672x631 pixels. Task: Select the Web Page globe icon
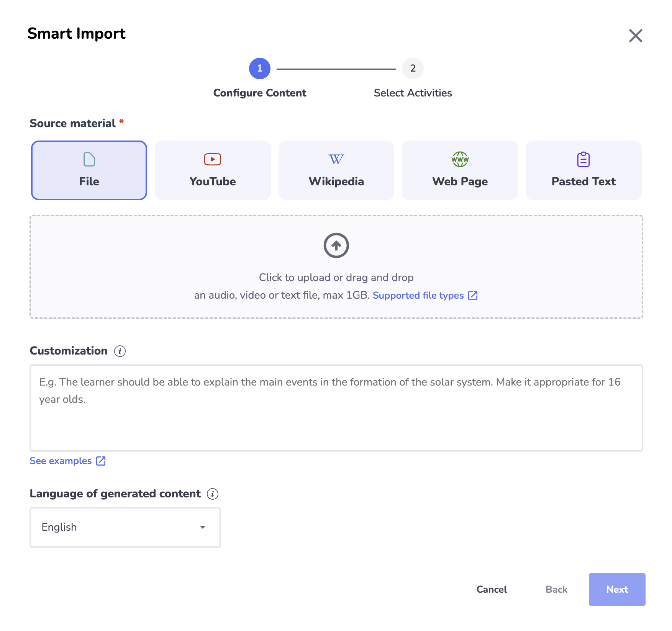(460, 159)
